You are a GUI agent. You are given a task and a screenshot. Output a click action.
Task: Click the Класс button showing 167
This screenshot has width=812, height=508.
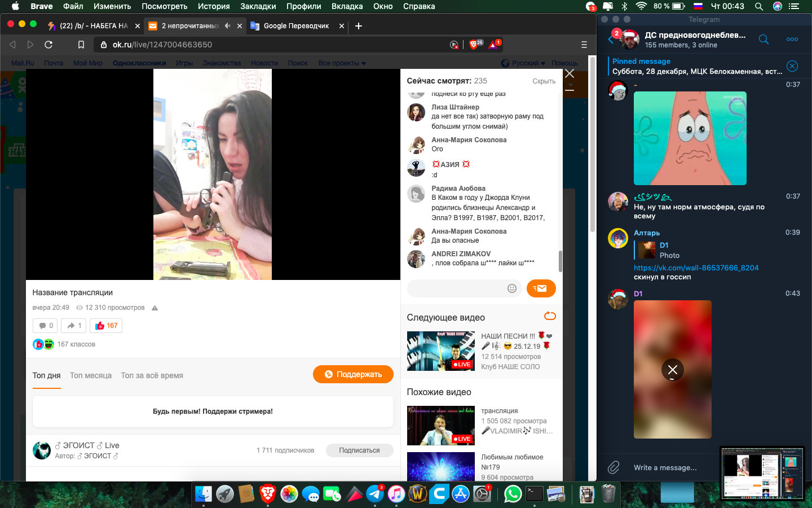(106, 326)
